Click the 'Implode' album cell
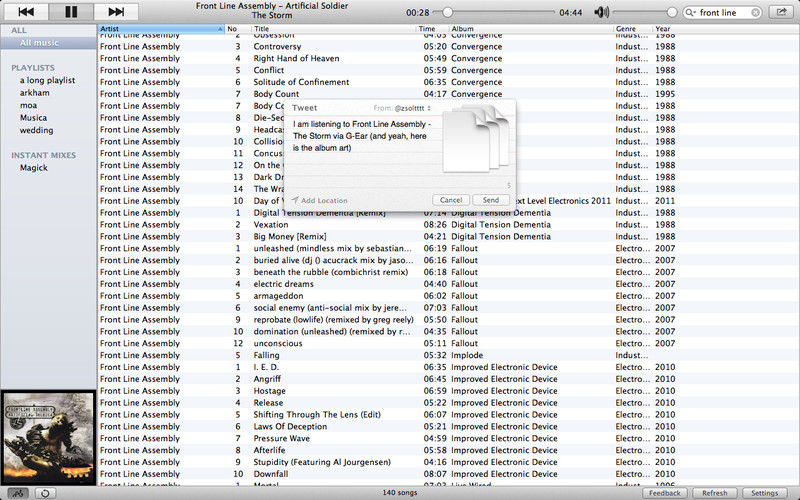The width and height of the screenshot is (800, 500). [467, 355]
